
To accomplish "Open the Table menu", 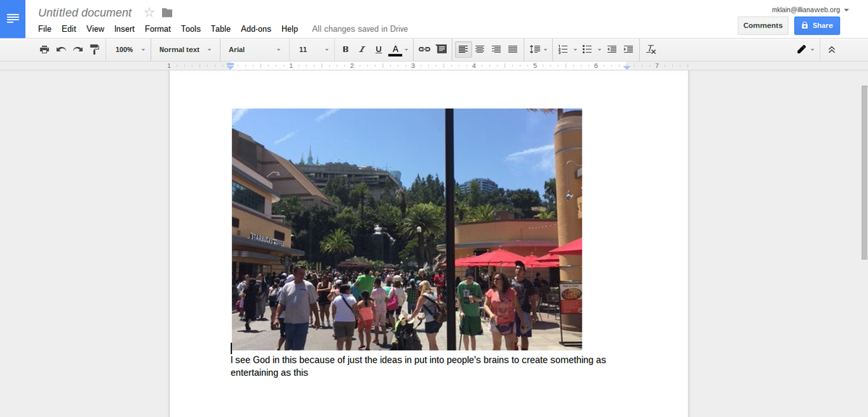I will tap(221, 29).
